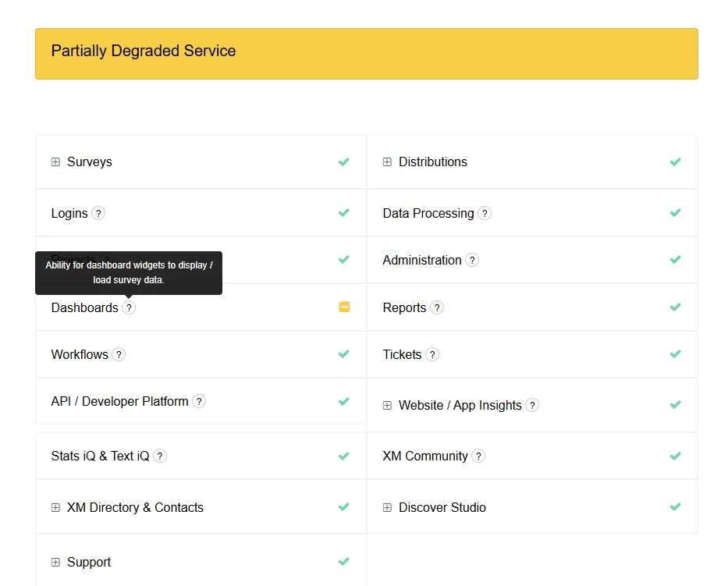Click the Tickets green checkmark

[676, 354]
